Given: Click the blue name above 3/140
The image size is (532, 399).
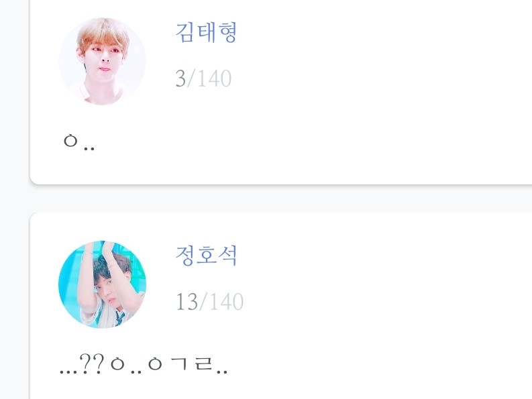Looking at the screenshot, I should point(206,33).
